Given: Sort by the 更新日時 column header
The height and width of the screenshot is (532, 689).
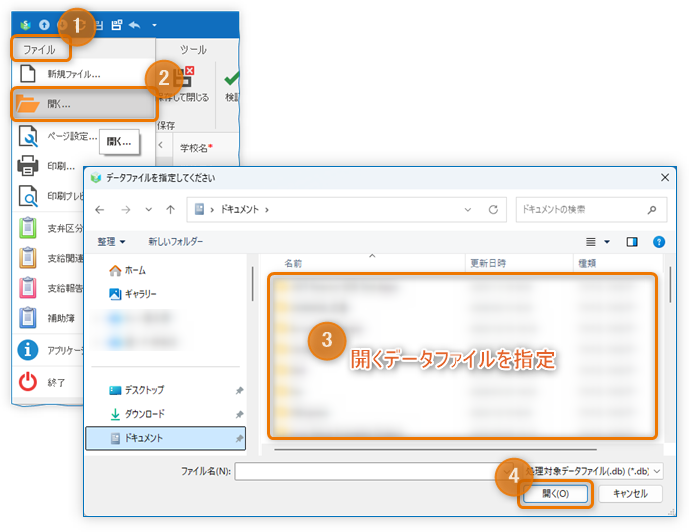Looking at the screenshot, I should click(x=488, y=263).
